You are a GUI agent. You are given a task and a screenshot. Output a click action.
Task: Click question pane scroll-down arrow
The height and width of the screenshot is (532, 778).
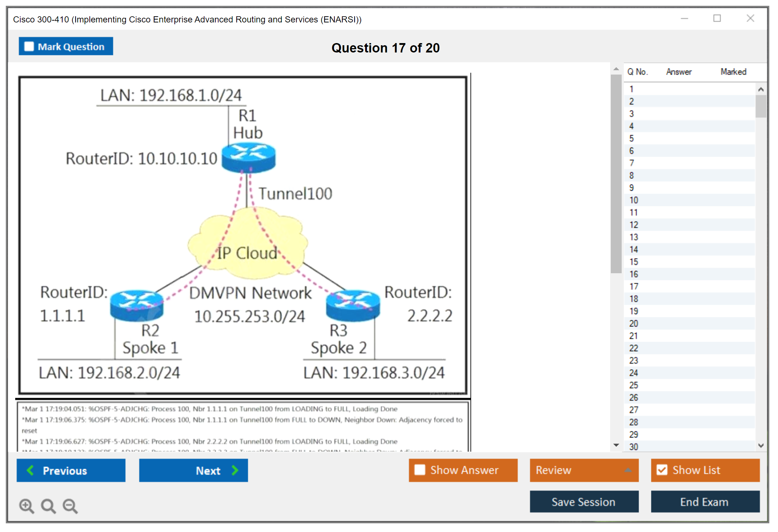[x=616, y=445]
